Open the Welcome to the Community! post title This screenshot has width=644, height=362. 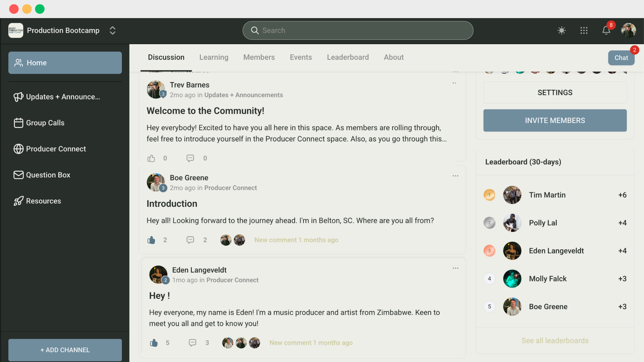[205, 111]
